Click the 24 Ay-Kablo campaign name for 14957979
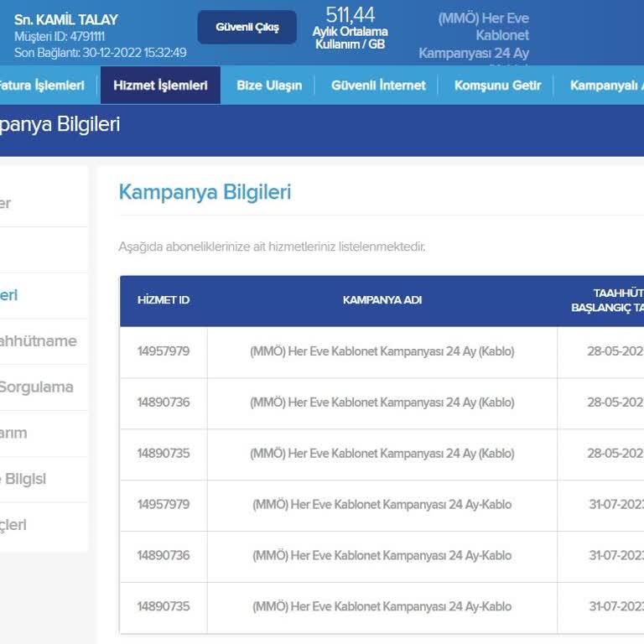644x644 pixels. coord(382,504)
